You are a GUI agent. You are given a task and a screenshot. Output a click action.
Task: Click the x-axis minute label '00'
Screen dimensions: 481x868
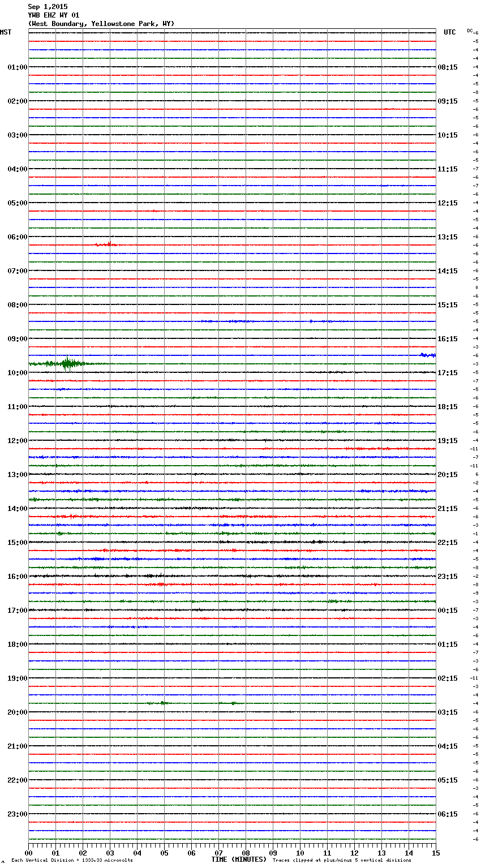(x=28, y=853)
